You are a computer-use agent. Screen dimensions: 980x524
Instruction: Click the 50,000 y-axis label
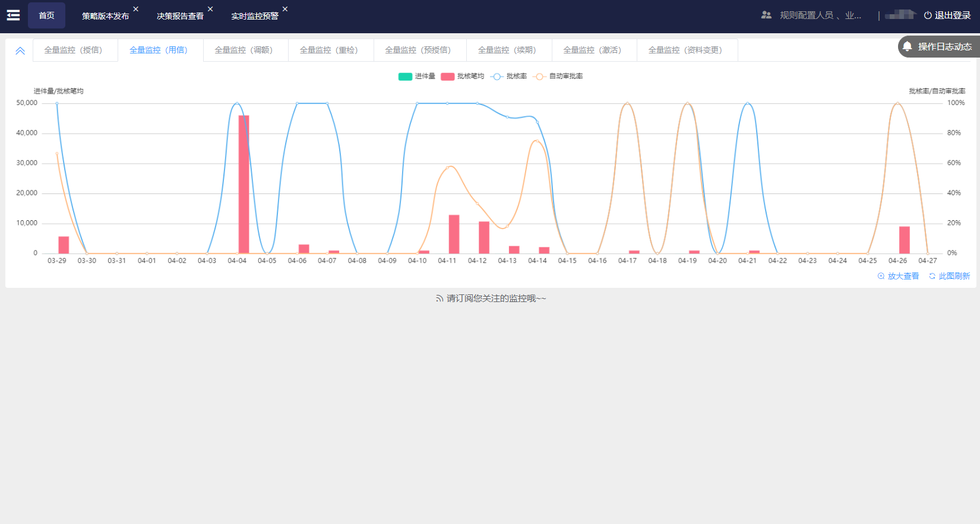coord(27,103)
